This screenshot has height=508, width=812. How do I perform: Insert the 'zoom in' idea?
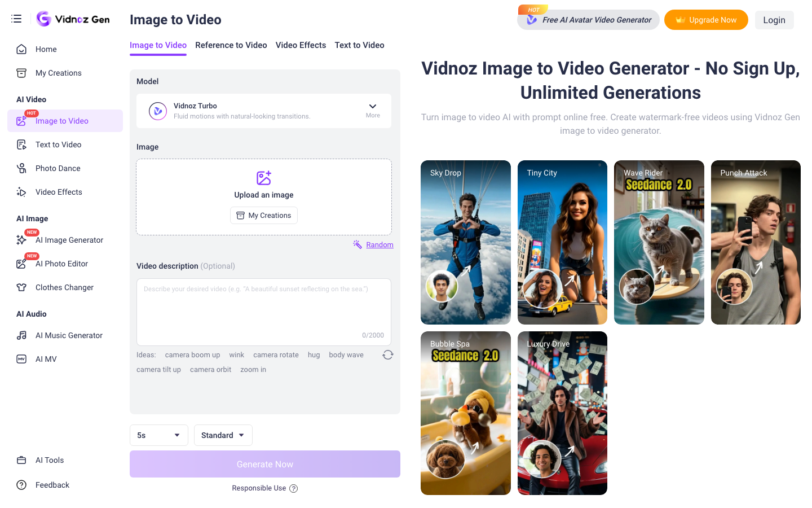[x=253, y=370]
